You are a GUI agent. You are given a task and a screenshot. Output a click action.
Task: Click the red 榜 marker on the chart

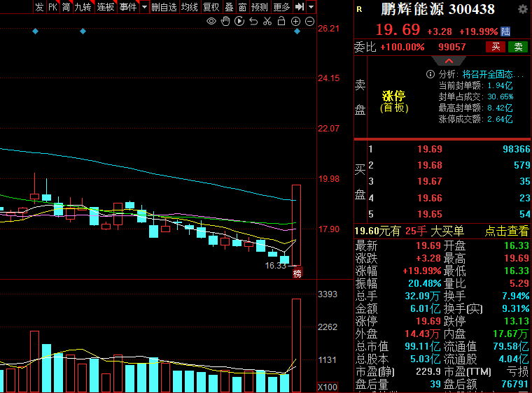click(297, 273)
